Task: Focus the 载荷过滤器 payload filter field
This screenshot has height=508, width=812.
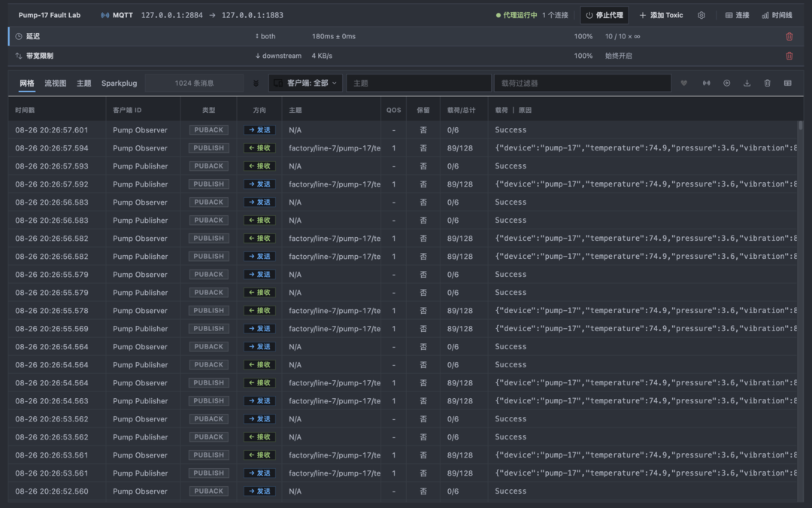Action: click(583, 83)
